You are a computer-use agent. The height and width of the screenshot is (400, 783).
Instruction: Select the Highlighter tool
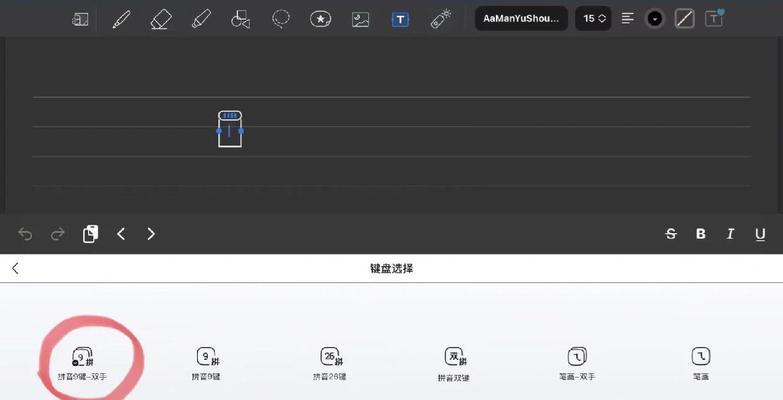[201, 19]
